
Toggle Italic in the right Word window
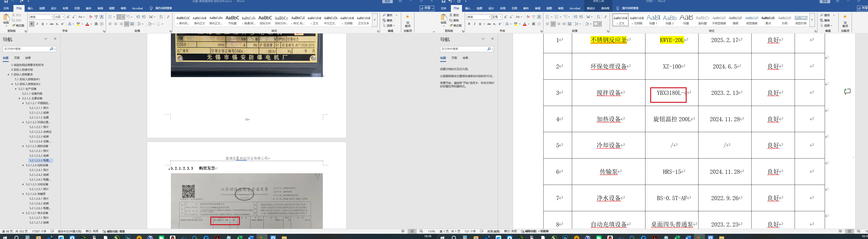pyautogui.click(x=474, y=24)
